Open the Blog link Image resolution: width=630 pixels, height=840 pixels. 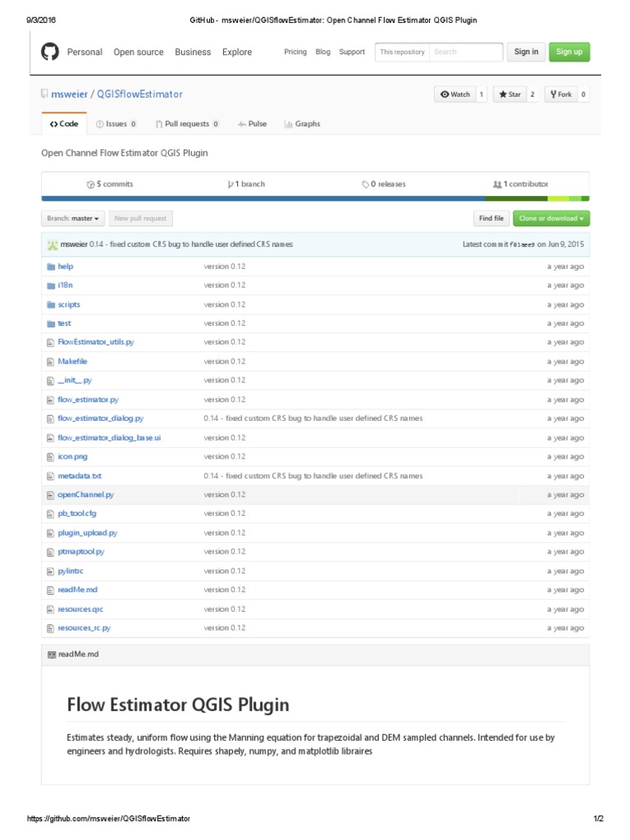(323, 52)
